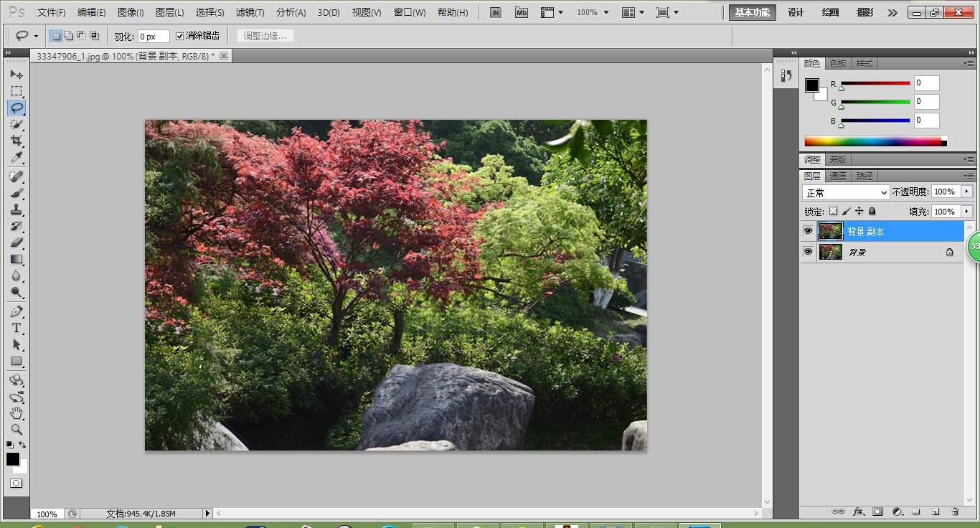The width and height of the screenshot is (980, 528).
Task: Open the adjustment layer dropdown icon
Action: coord(897,511)
